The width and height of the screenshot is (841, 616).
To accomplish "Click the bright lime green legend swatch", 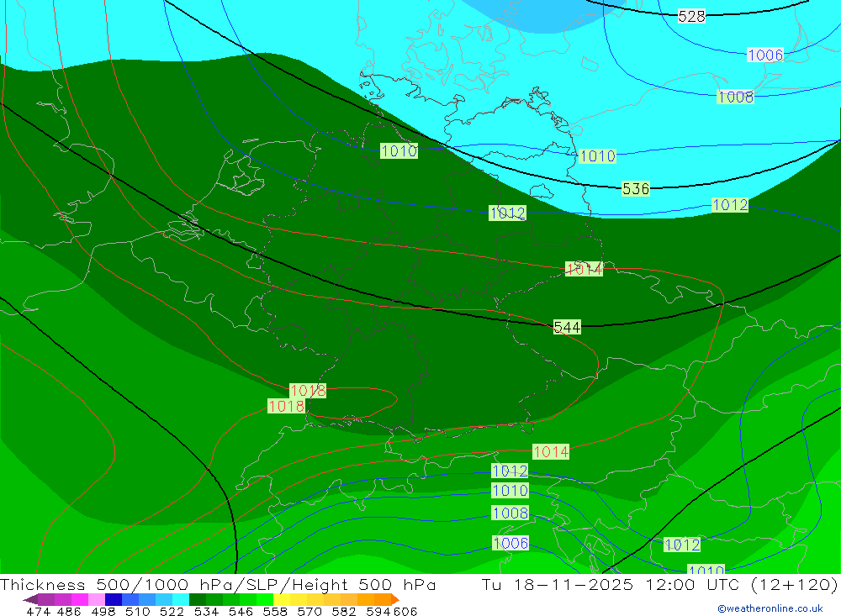I will pyautogui.click(x=265, y=599).
